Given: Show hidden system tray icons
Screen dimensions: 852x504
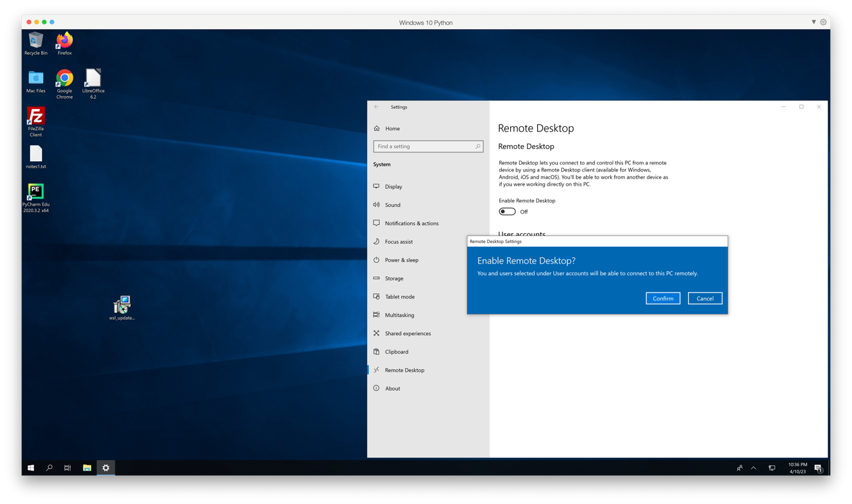Looking at the screenshot, I should tap(753, 468).
